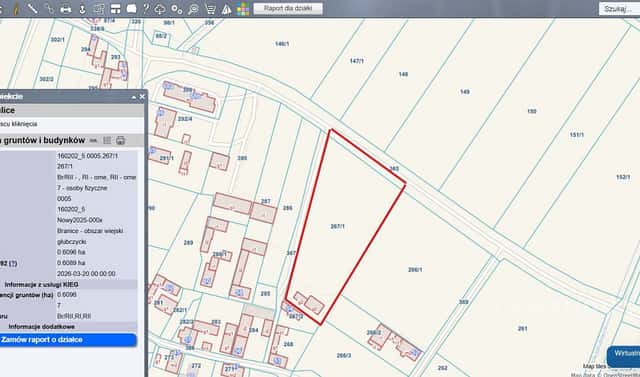Print the land registry panel via printer icon
The height and width of the screenshot is (377, 640).
[x=120, y=141]
